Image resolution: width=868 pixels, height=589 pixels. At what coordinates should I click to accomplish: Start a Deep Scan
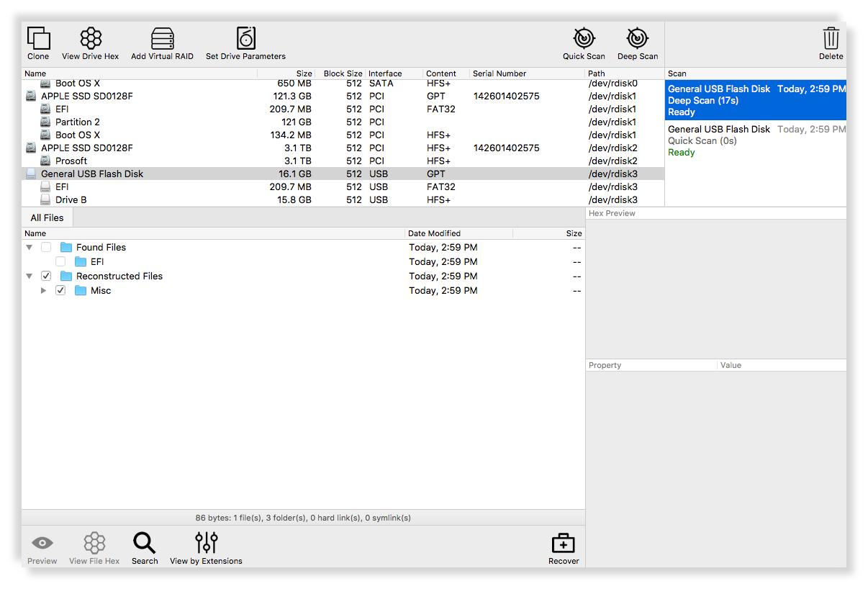tap(637, 39)
